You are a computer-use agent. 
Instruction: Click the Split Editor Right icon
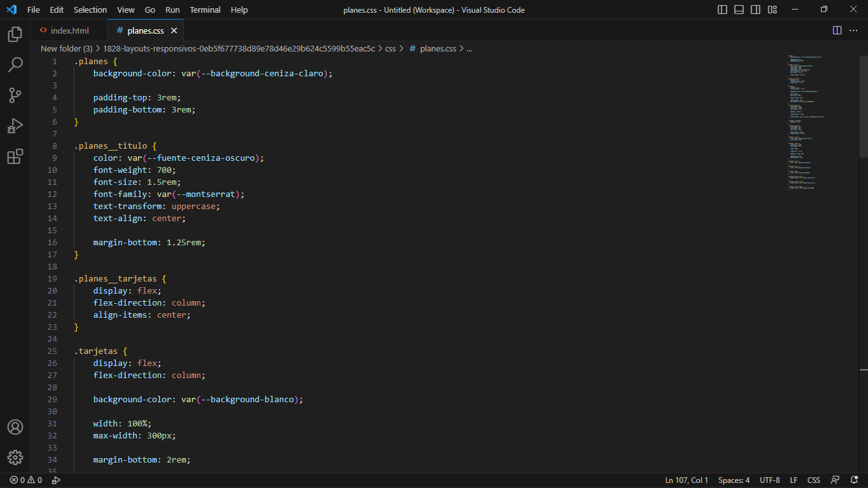point(837,30)
